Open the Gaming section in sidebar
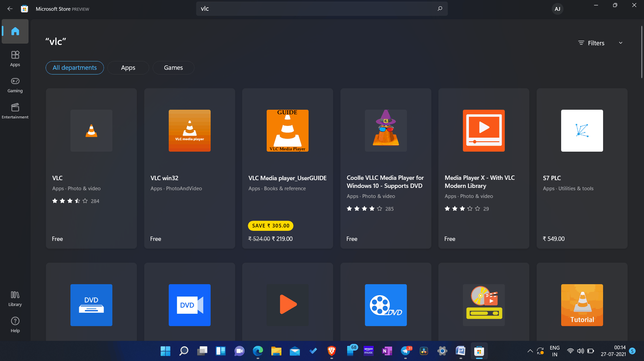 click(15, 85)
